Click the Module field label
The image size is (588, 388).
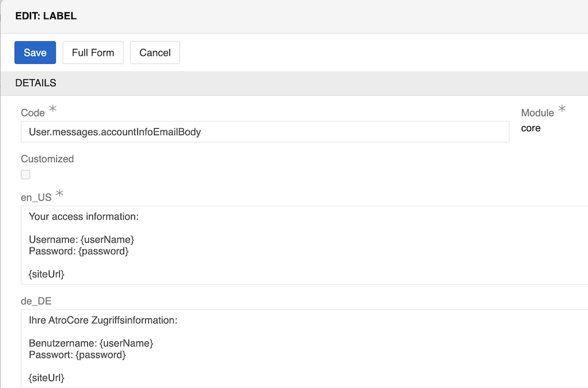pyautogui.click(x=537, y=113)
